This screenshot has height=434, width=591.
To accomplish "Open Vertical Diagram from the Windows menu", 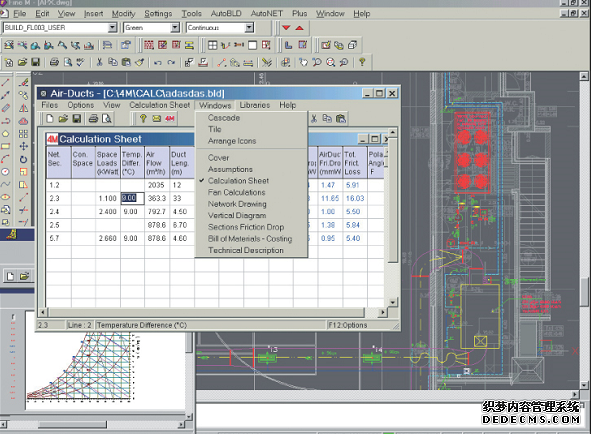I will coord(237,216).
